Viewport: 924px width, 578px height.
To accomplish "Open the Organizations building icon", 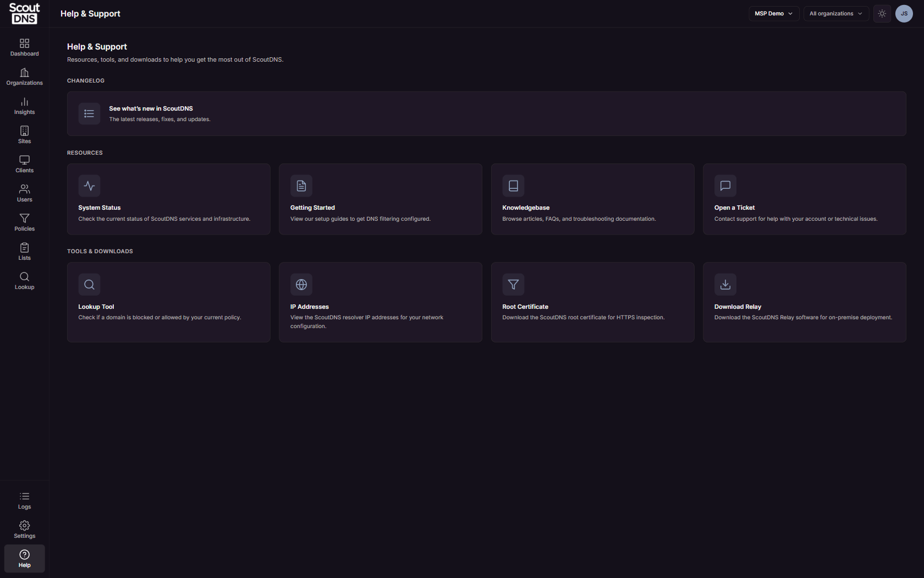I will pyautogui.click(x=24, y=72).
